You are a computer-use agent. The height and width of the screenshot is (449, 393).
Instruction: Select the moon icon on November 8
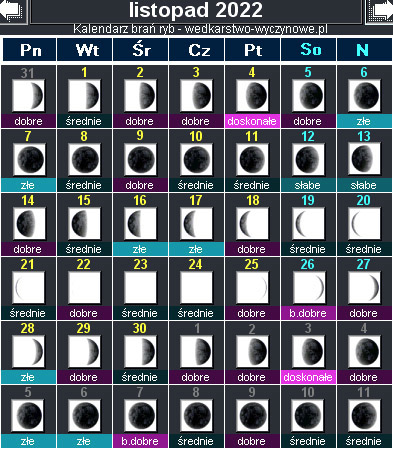tap(84, 159)
